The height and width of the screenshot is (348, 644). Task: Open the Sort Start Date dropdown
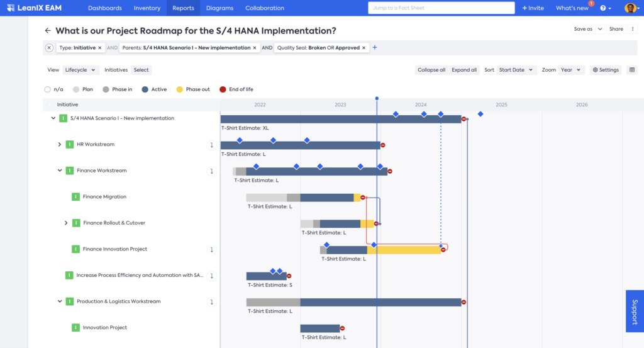tap(516, 70)
